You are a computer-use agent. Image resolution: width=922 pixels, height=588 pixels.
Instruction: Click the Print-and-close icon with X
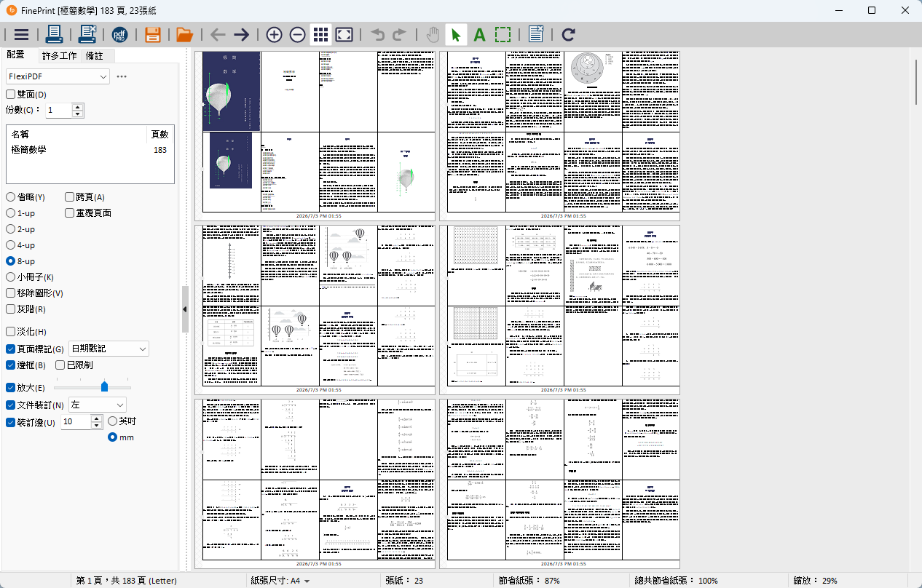(x=87, y=34)
